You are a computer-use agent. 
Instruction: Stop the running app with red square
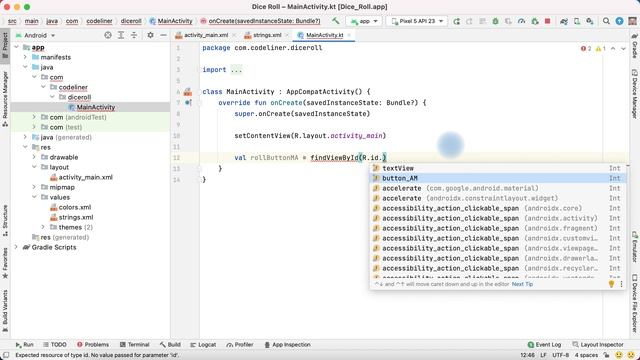coord(548,21)
